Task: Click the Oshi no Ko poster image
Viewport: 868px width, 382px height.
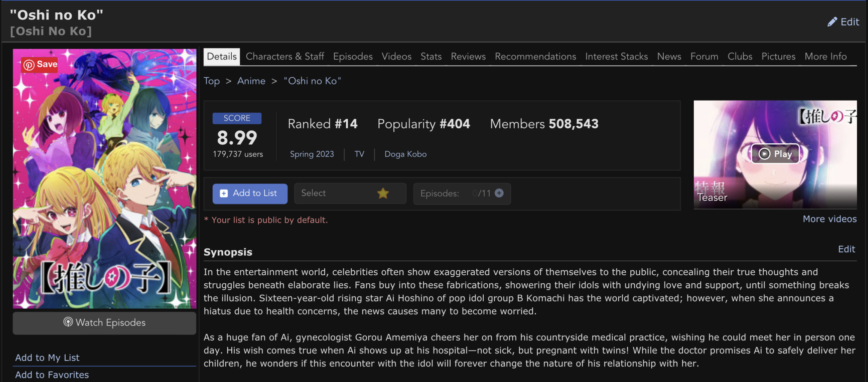Action: [104, 179]
